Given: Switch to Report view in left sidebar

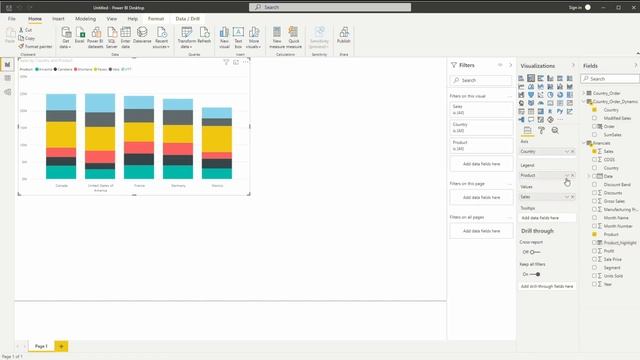Looking at the screenshot, I should 7,64.
